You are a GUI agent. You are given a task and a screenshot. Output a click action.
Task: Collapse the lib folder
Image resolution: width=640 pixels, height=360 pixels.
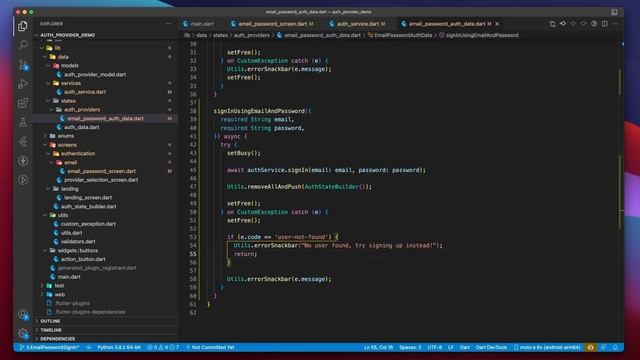point(58,48)
